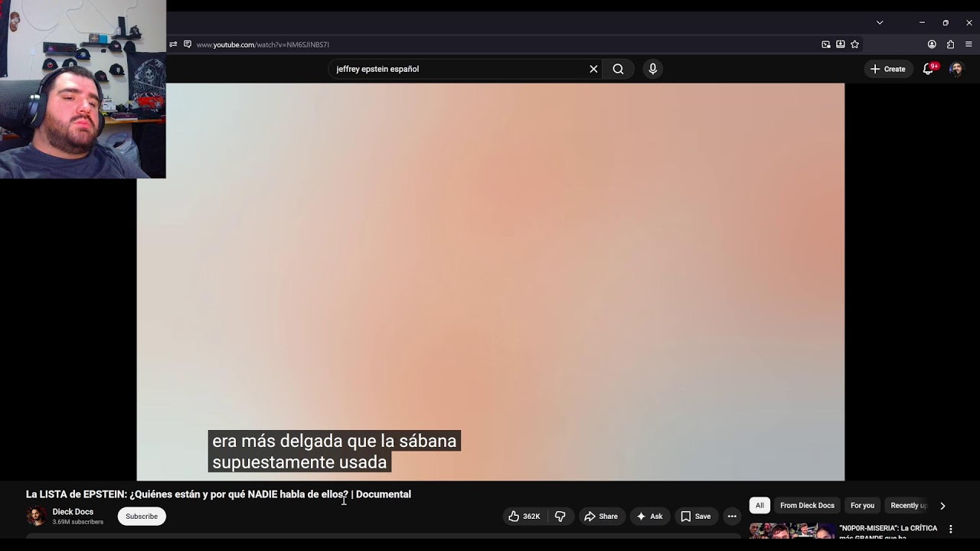Click the subtitle caption era más delgada
The image size is (980, 551).
click(x=334, y=452)
